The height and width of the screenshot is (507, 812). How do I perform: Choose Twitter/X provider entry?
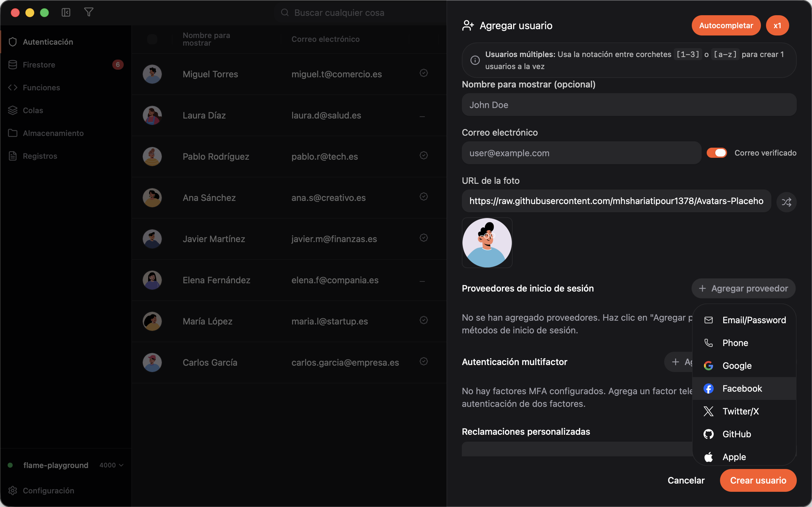pyautogui.click(x=744, y=411)
